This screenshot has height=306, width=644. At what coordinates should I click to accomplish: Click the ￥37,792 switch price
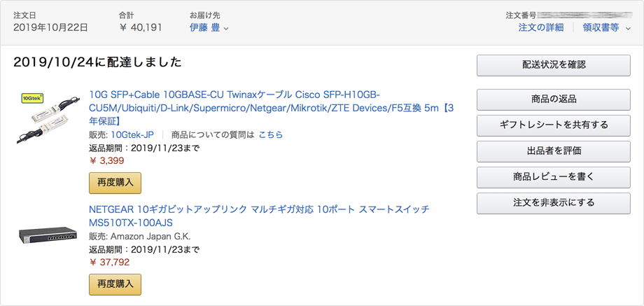coord(110,263)
